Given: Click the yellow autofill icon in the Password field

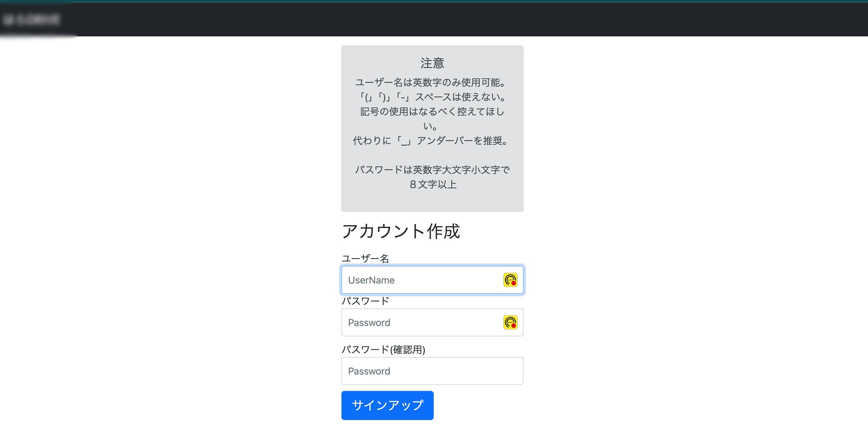Looking at the screenshot, I should [x=510, y=322].
